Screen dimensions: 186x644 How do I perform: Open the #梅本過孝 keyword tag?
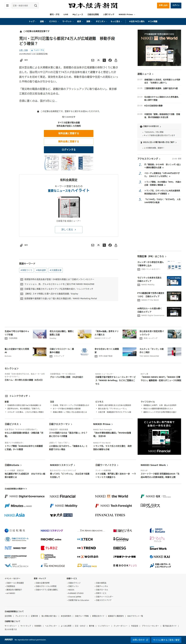click(x=41, y=270)
